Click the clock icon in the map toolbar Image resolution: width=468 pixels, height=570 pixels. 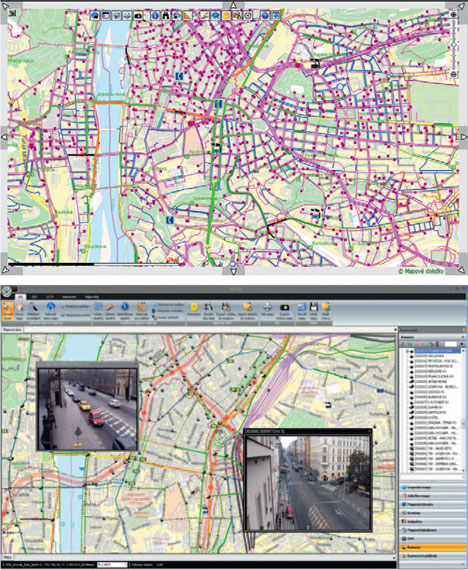pos(248,16)
